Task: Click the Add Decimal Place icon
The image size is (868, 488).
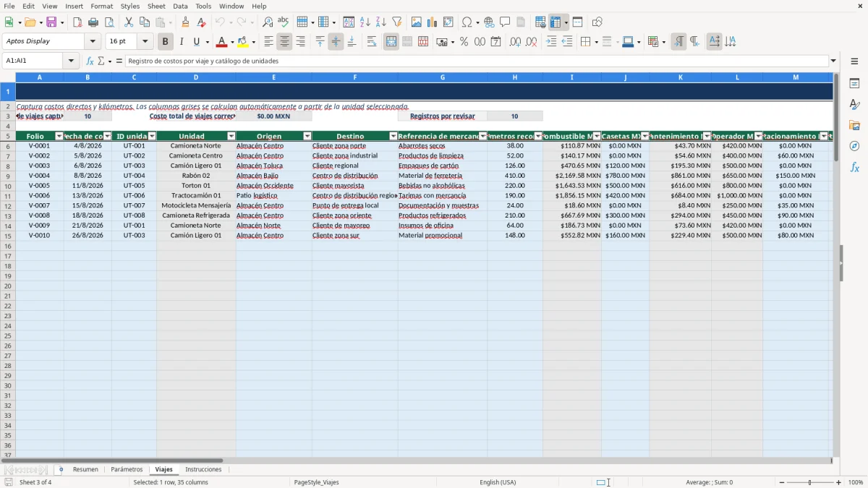Action: tap(516, 42)
